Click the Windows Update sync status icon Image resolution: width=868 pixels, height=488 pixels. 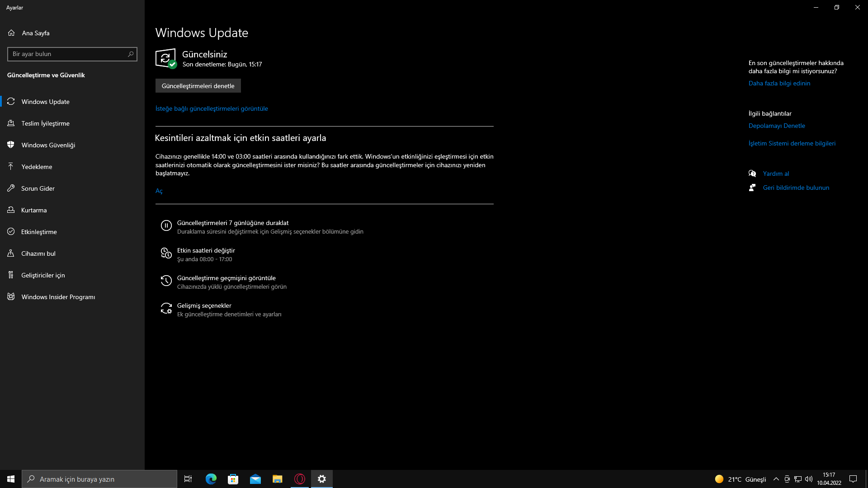click(x=165, y=58)
